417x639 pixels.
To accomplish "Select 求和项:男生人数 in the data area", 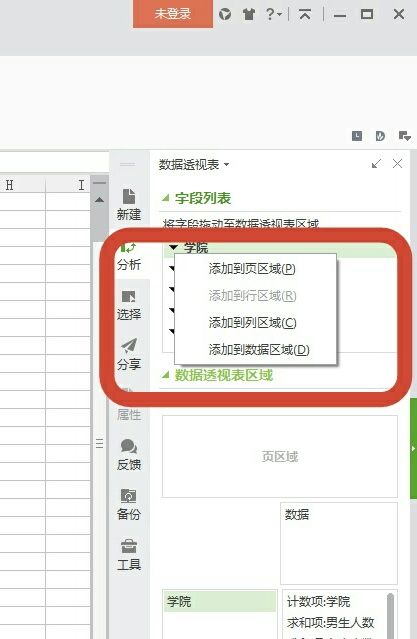I will tap(330, 623).
